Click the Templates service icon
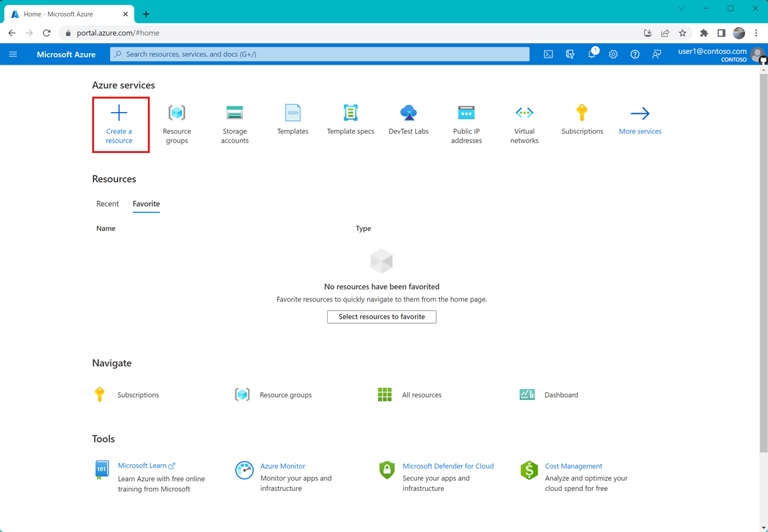The image size is (768, 532). 292,114
